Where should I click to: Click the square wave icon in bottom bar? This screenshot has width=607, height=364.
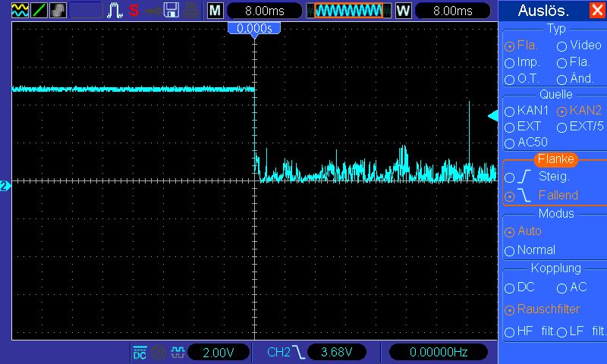[178, 352]
